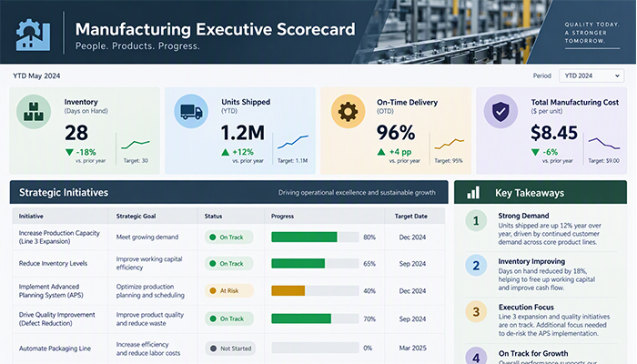Screen dimensions: 637x364
Task: Click the 'Target: 1.1M' label
Action: pyautogui.click(x=292, y=161)
